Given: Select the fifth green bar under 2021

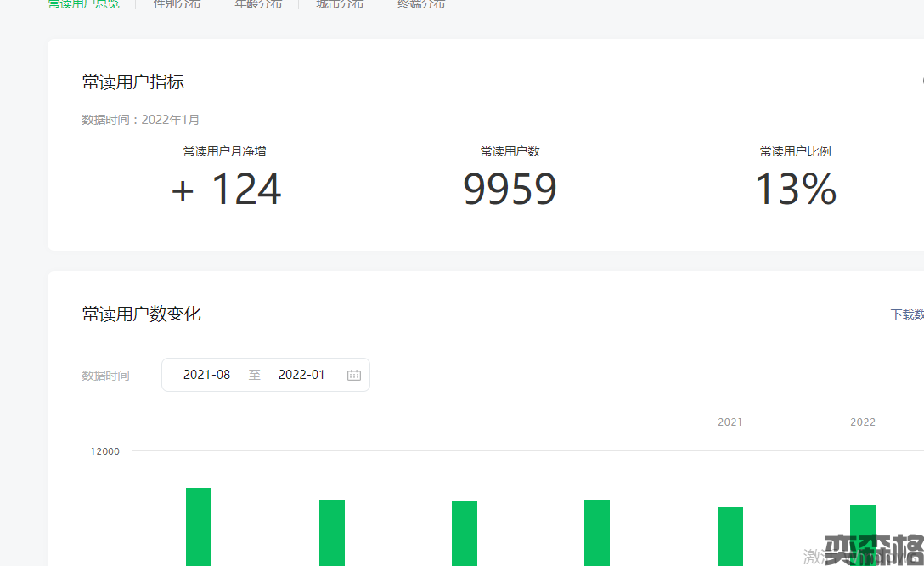Looking at the screenshot, I should 730,535.
